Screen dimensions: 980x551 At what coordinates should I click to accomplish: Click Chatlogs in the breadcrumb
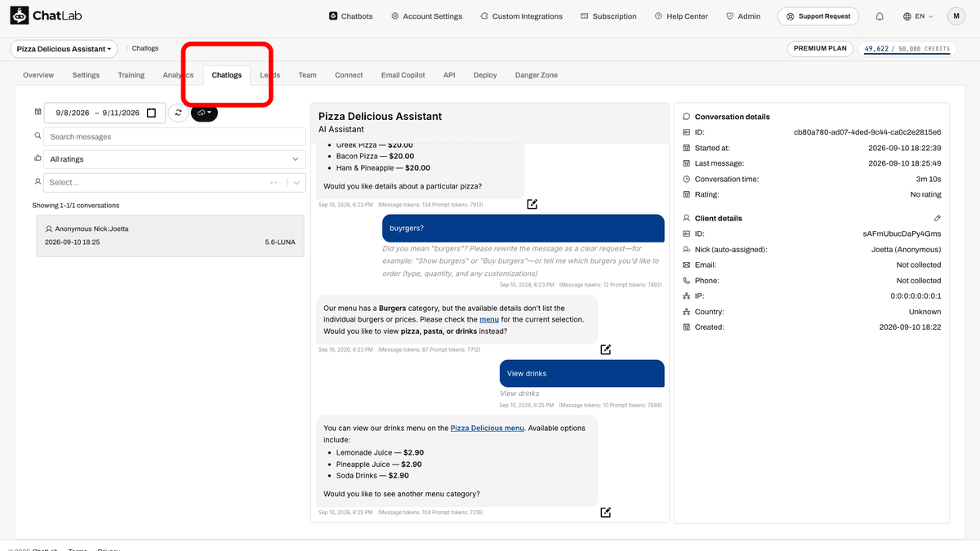(145, 49)
